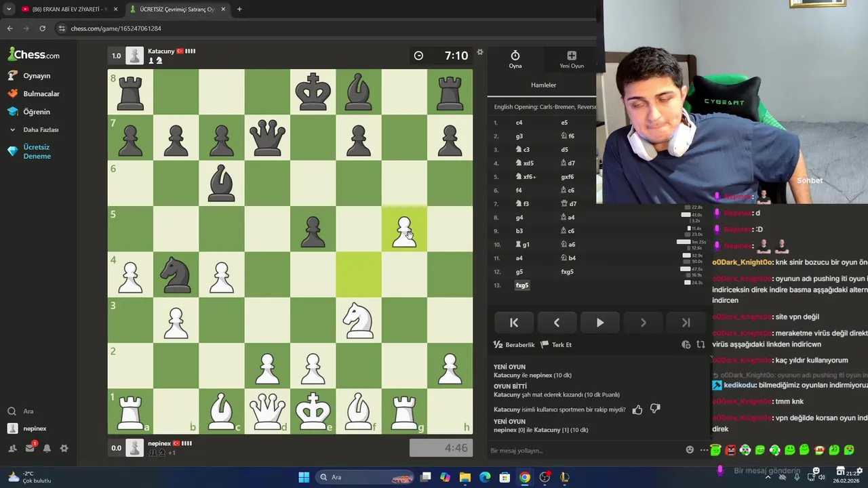The height and width of the screenshot is (488, 868).
Task: Step forward one move
Action: (x=643, y=323)
